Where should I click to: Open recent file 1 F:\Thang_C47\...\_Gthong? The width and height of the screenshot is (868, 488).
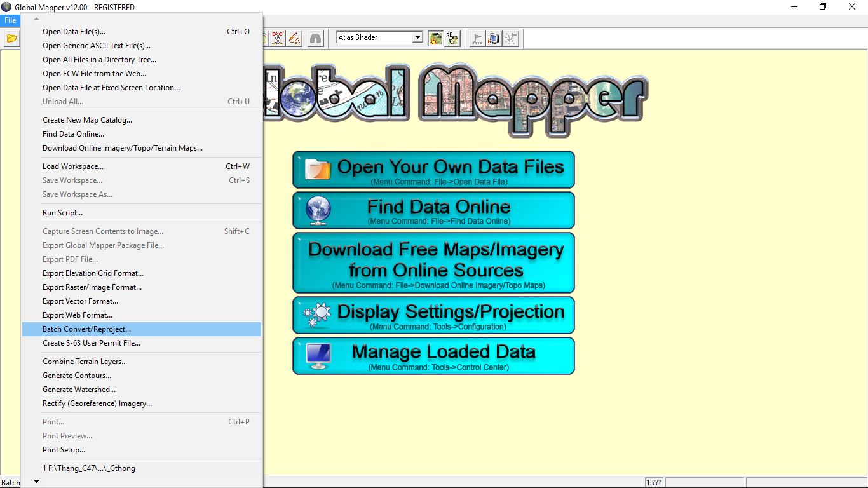coord(142,468)
